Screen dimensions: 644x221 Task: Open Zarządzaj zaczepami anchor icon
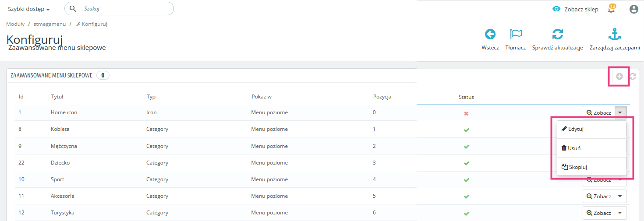(x=615, y=35)
